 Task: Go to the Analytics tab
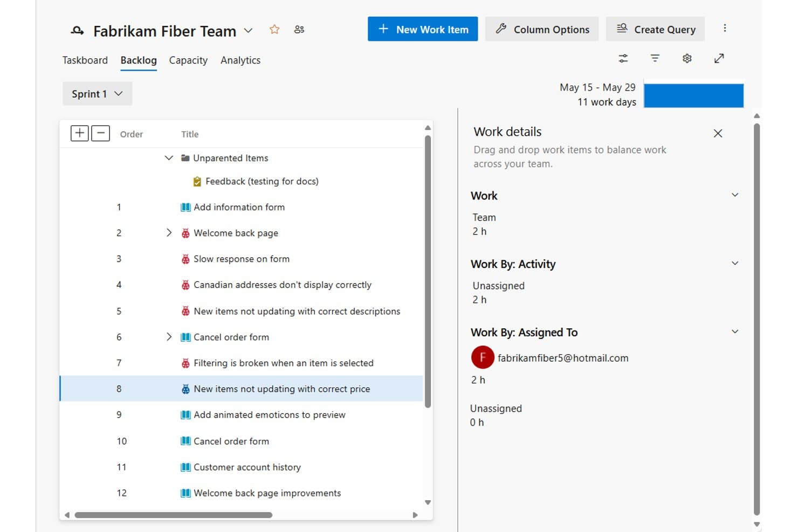coord(240,60)
